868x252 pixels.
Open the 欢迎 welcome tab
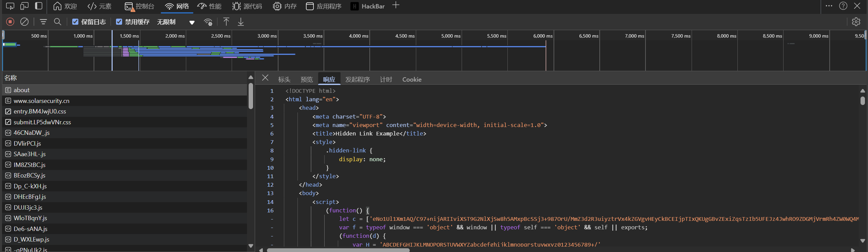click(x=65, y=6)
